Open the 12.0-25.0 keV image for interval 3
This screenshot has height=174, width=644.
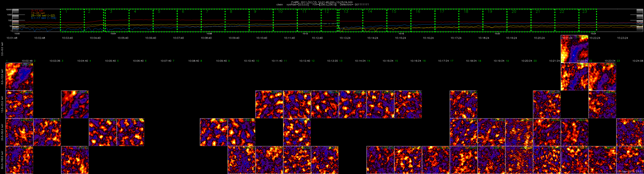pyautogui.click(x=75, y=105)
